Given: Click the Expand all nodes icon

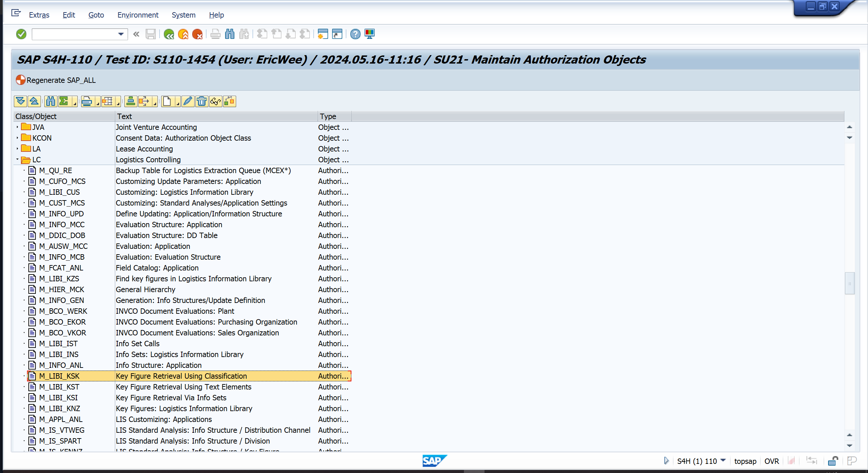Looking at the screenshot, I should [20, 101].
